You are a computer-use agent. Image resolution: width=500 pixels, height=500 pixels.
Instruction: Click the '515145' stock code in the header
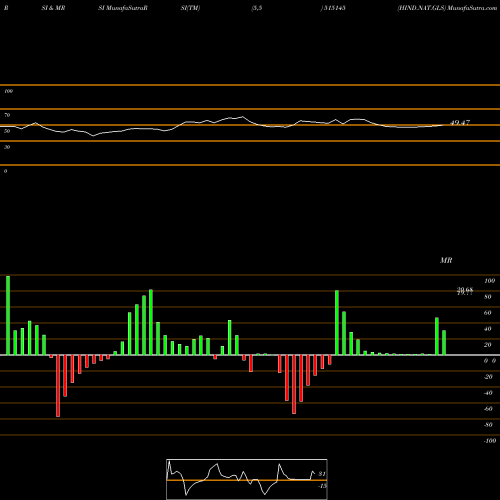pyautogui.click(x=334, y=8)
